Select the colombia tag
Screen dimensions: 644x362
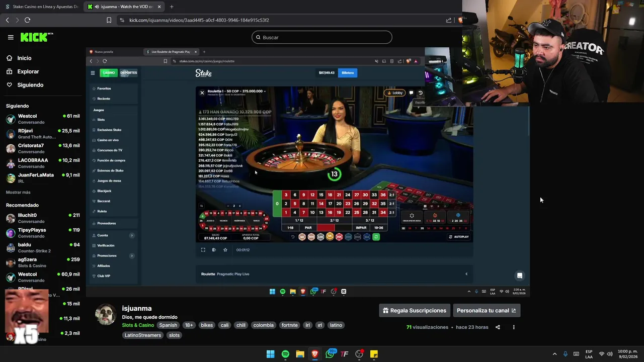[x=263, y=325]
